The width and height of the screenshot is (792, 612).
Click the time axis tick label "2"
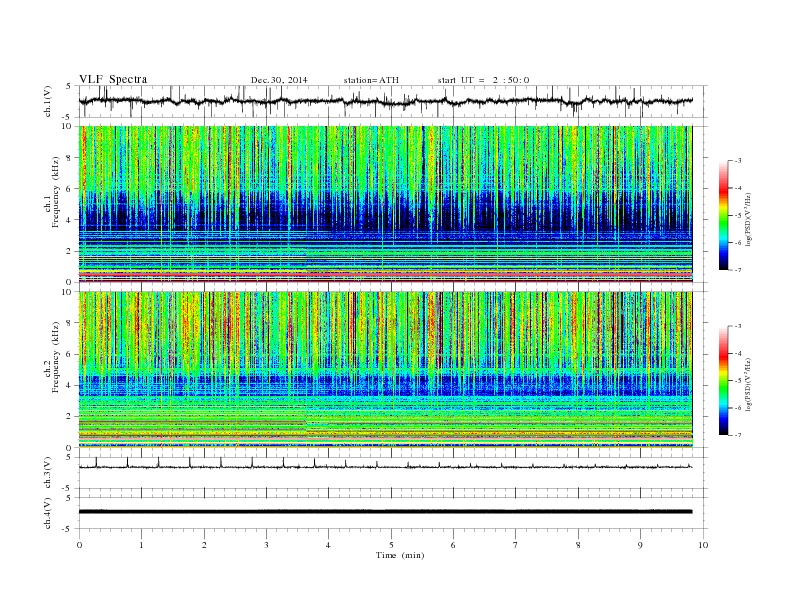point(204,545)
